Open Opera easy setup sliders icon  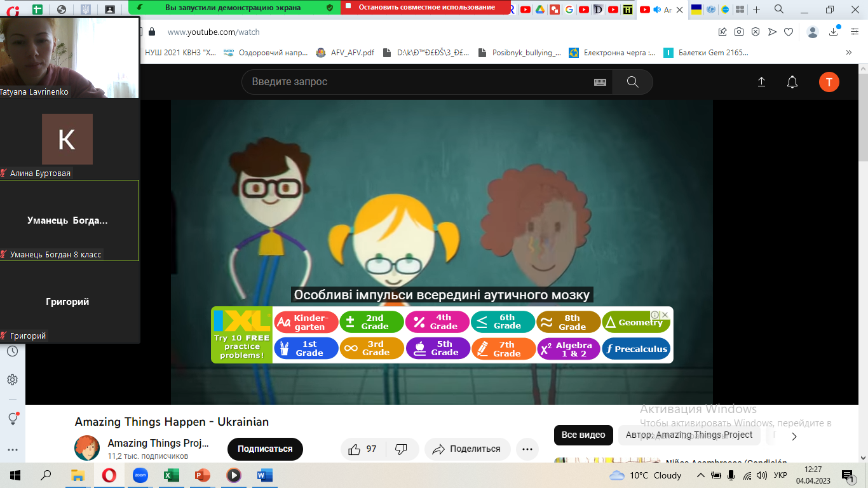click(x=853, y=32)
